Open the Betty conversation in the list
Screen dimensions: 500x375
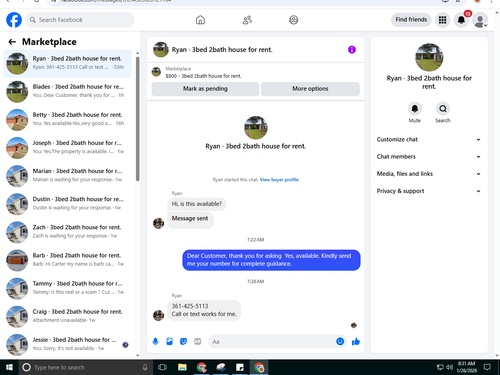click(x=67, y=119)
